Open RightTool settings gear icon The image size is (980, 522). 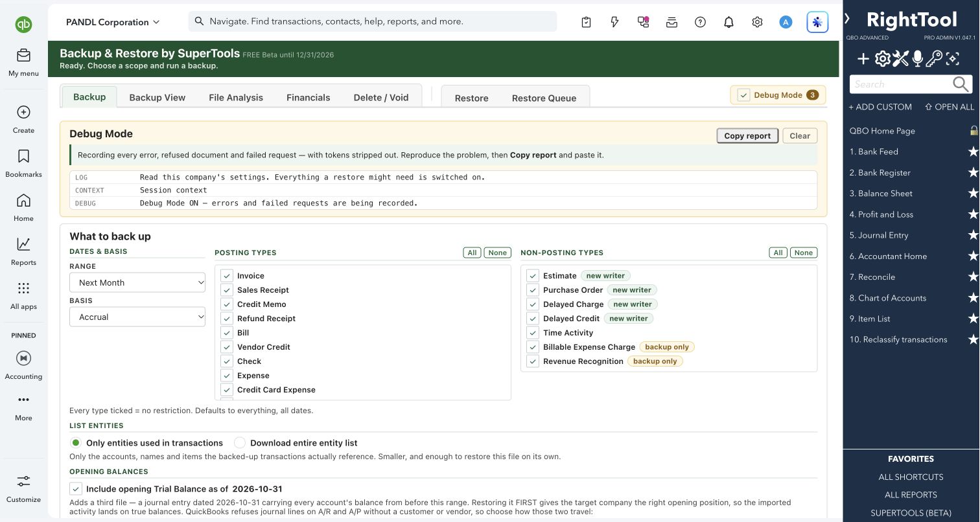point(882,60)
